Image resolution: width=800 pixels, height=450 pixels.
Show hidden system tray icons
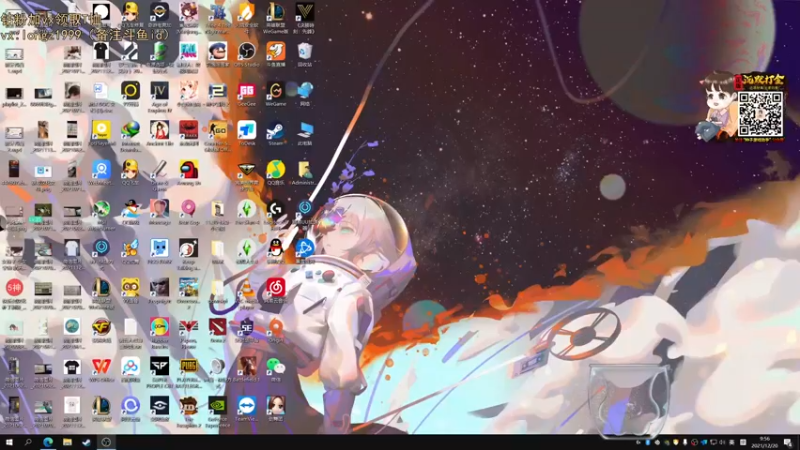coord(638,442)
